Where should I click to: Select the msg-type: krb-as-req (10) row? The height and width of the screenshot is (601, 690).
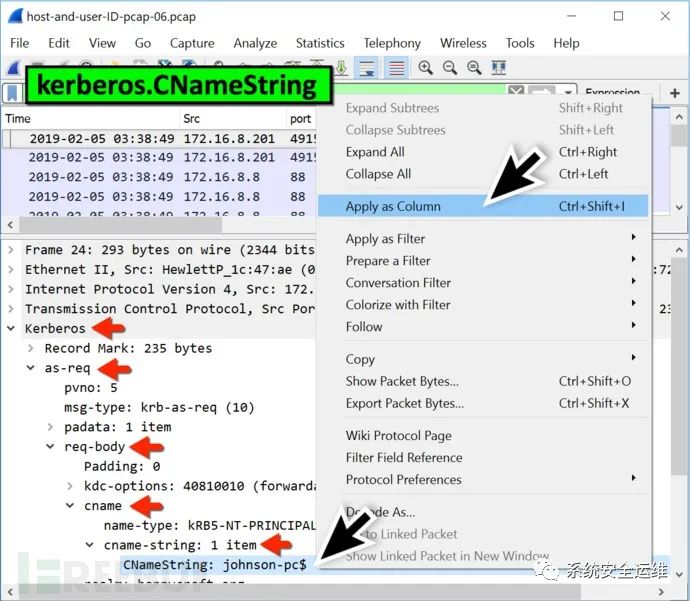159,407
